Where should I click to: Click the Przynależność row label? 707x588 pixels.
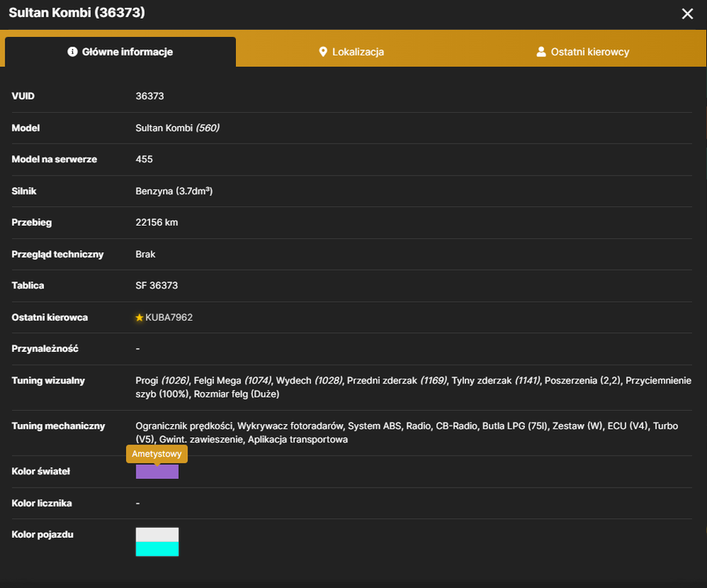click(x=45, y=349)
